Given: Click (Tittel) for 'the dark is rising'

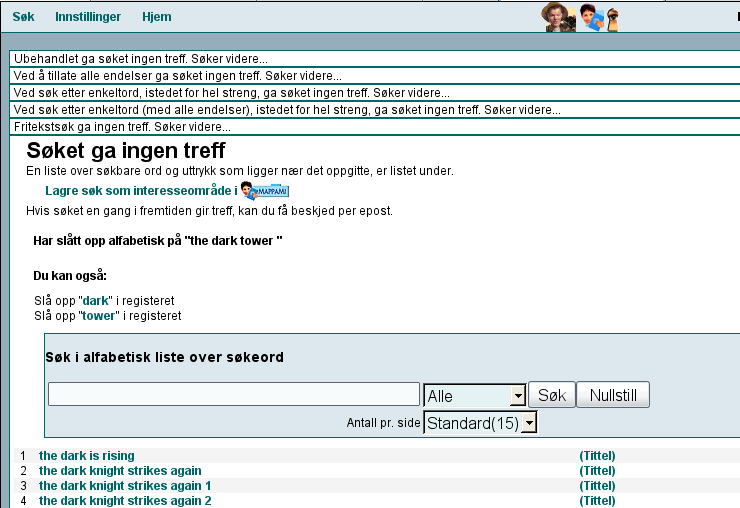Looking at the screenshot, I should point(597,456).
